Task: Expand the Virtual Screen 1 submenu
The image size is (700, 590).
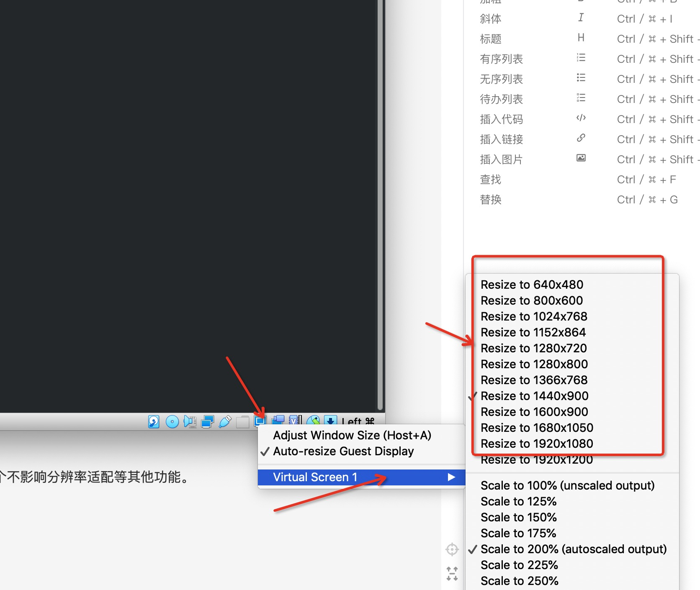Action: tap(362, 477)
